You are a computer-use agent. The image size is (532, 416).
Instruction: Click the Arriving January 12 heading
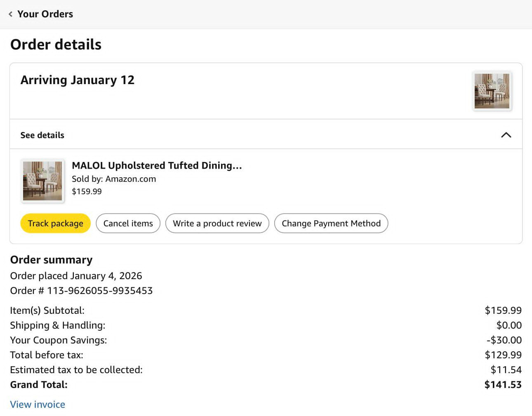click(x=78, y=80)
